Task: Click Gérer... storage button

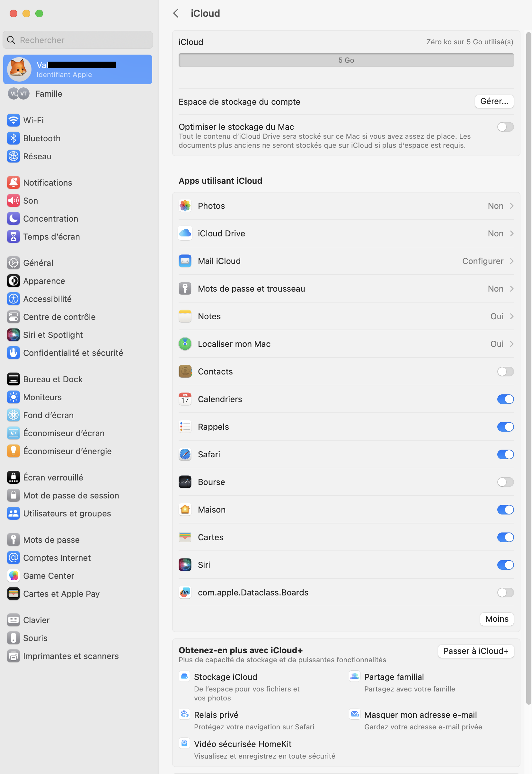Action: (494, 101)
